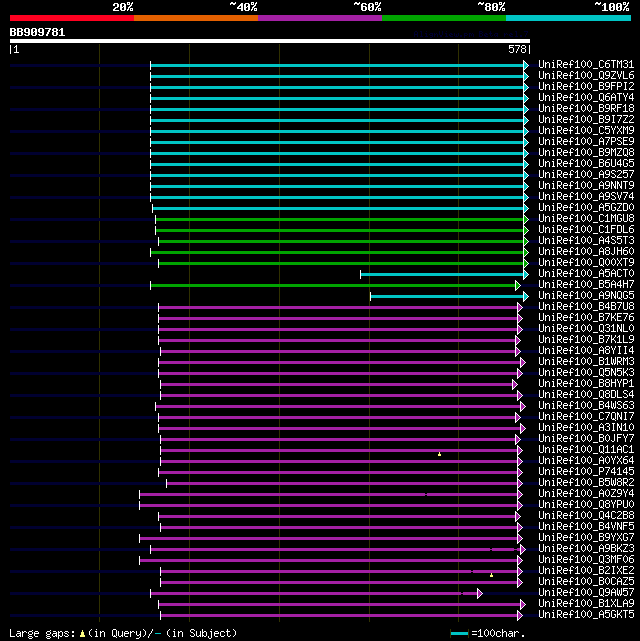Select the UniRef100_B7K1L9 label
Screen dimensions: 640x641
pyautogui.click(x=586, y=339)
